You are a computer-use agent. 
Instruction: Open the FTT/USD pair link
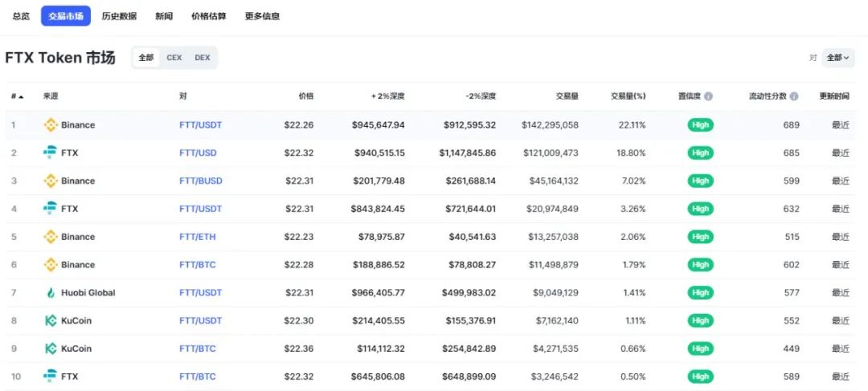(x=199, y=153)
